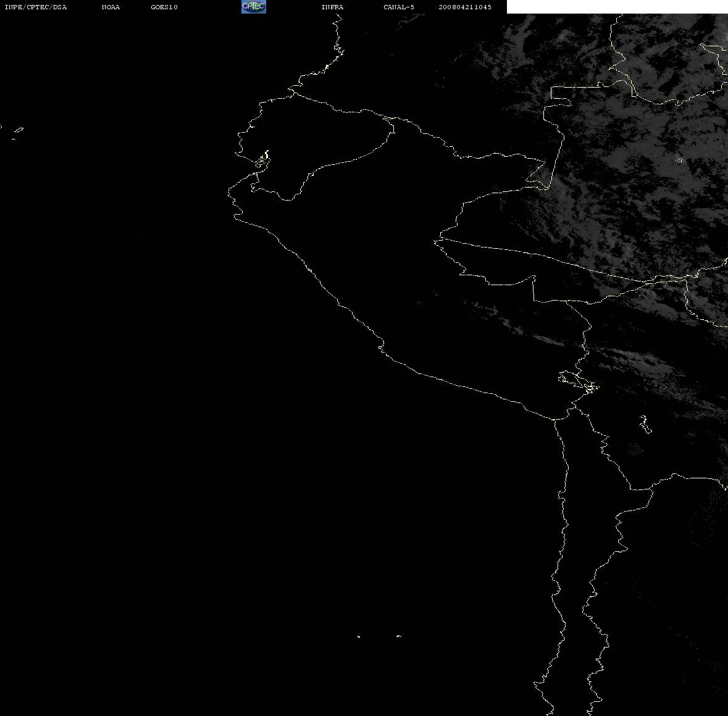Select the INPE/CPTEC/DSA header text

point(35,7)
